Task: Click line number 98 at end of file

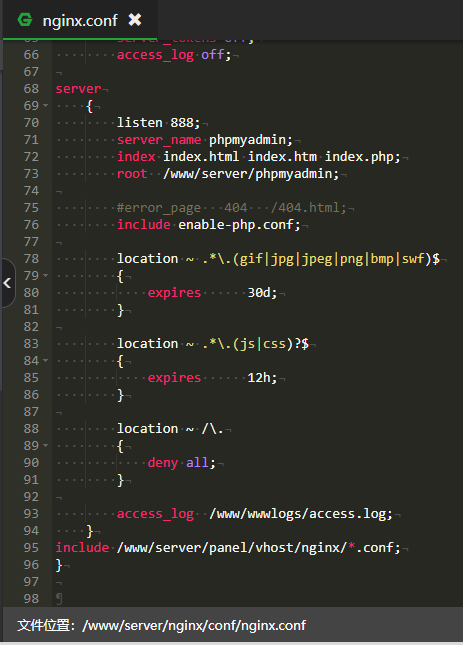Action: point(31,599)
